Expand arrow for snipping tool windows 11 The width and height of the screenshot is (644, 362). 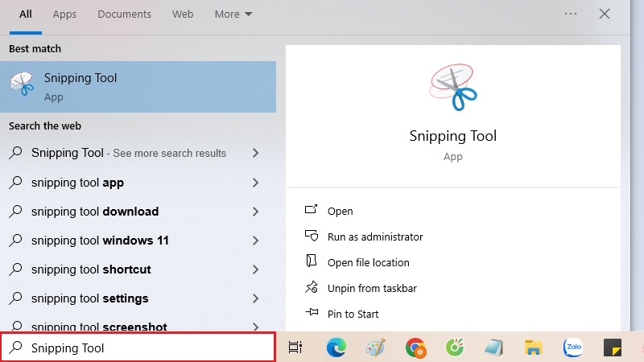pyautogui.click(x=255, y=241)
